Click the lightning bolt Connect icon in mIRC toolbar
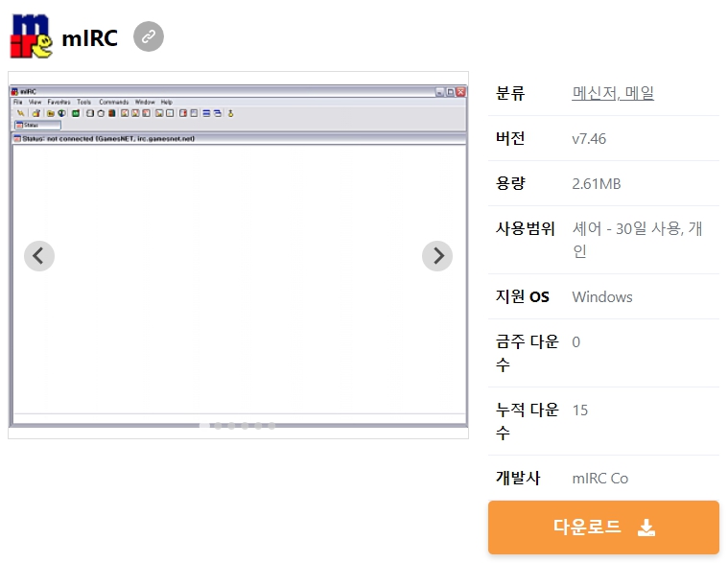This screenshot has width=728, height=563. pyautogui.click(x=20, y=113)
